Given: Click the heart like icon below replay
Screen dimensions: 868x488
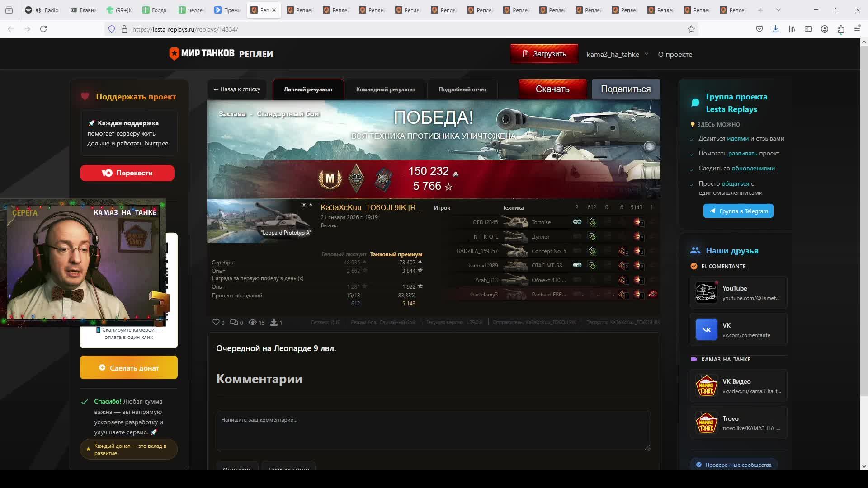Looking at the screenshot, I should point(216,323).
